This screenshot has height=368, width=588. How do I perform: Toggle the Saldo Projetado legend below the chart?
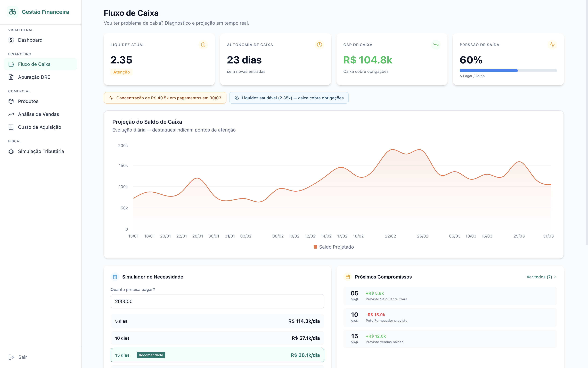point(334,247)
